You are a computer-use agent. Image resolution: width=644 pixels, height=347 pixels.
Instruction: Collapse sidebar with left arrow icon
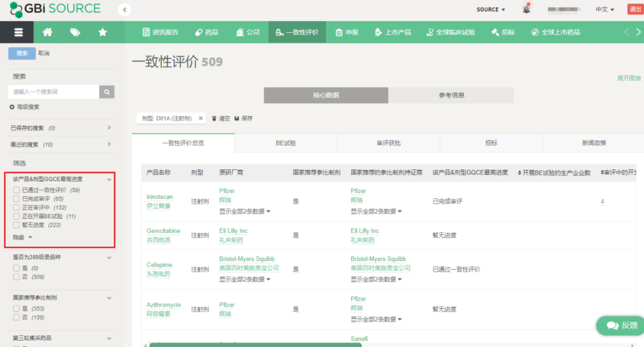(124, 10)
